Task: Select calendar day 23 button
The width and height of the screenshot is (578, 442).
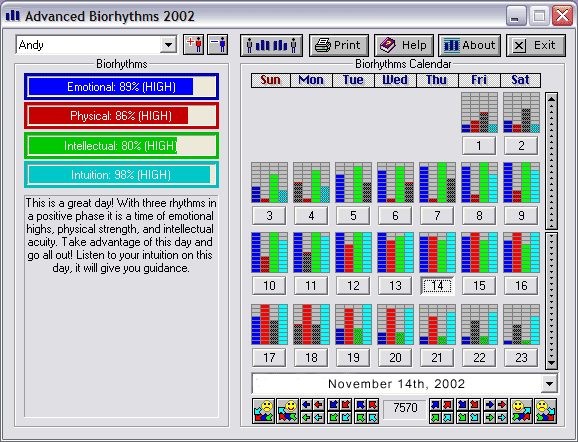Action: click(x=521, y=358)
